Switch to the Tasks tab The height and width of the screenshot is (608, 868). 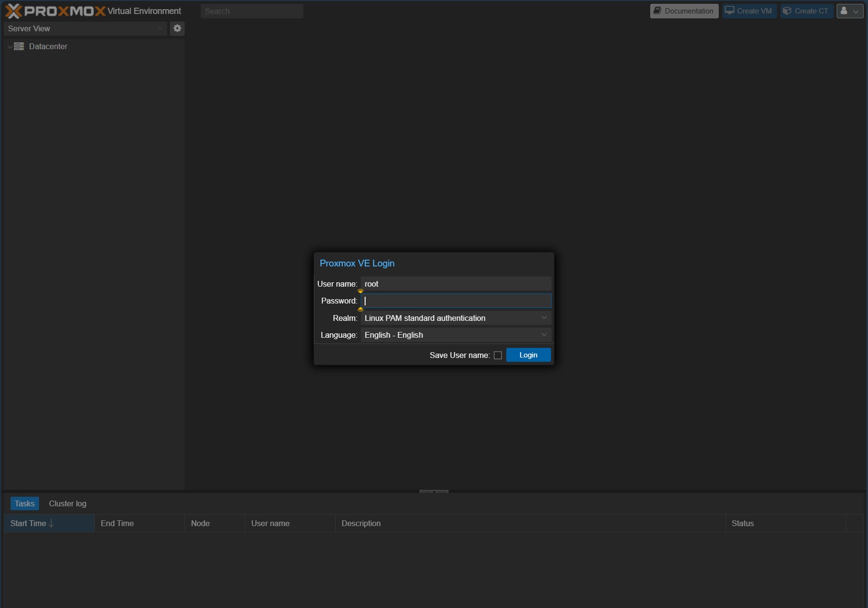[25, 503]
